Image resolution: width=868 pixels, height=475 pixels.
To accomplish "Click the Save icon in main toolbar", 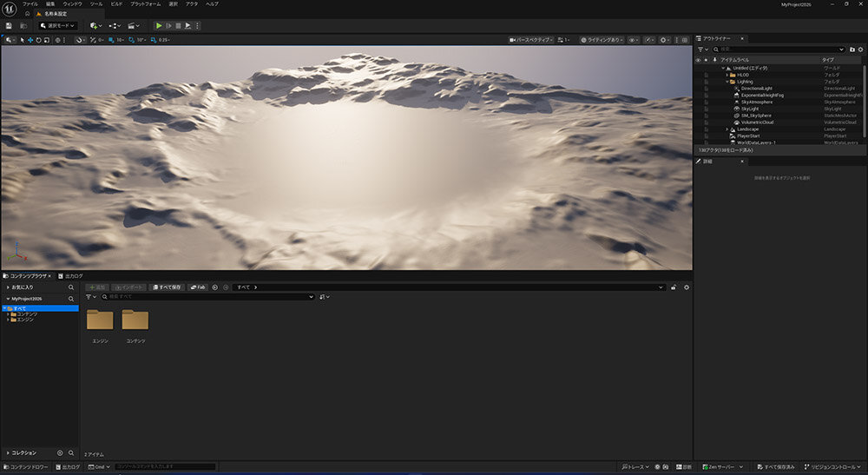I will tap(9, 26).
